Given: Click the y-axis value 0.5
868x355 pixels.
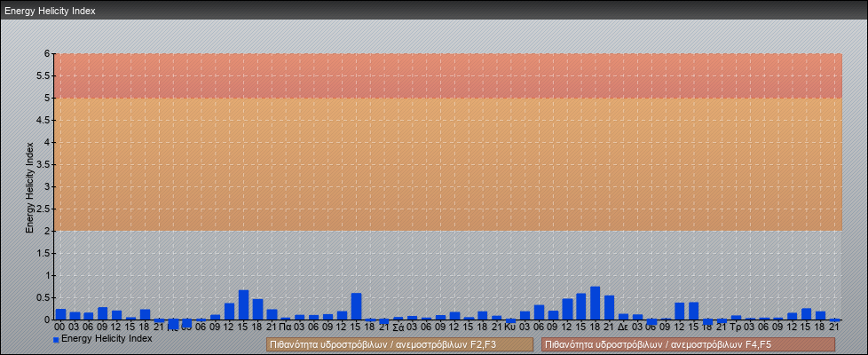Looking at the screenshot, I should 44,297.
